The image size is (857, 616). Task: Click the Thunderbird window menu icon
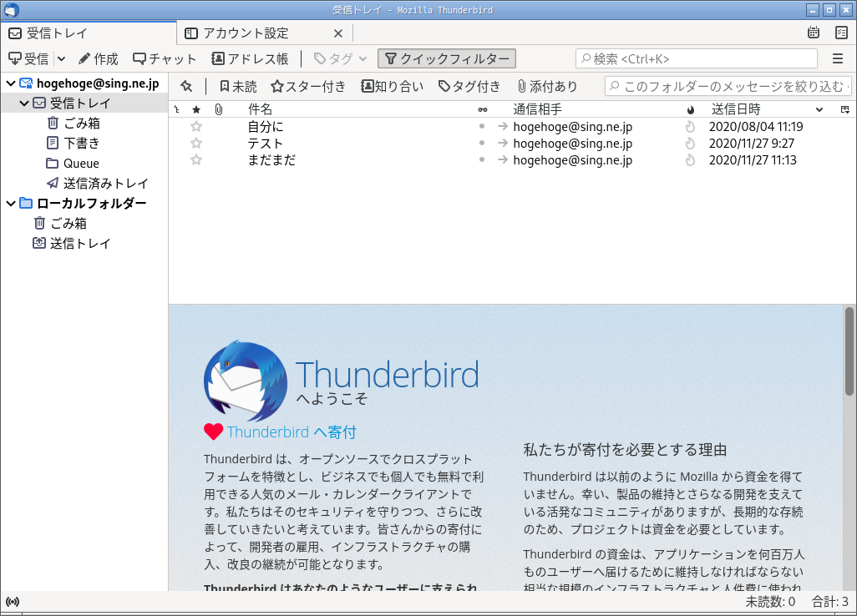(11, 9)
